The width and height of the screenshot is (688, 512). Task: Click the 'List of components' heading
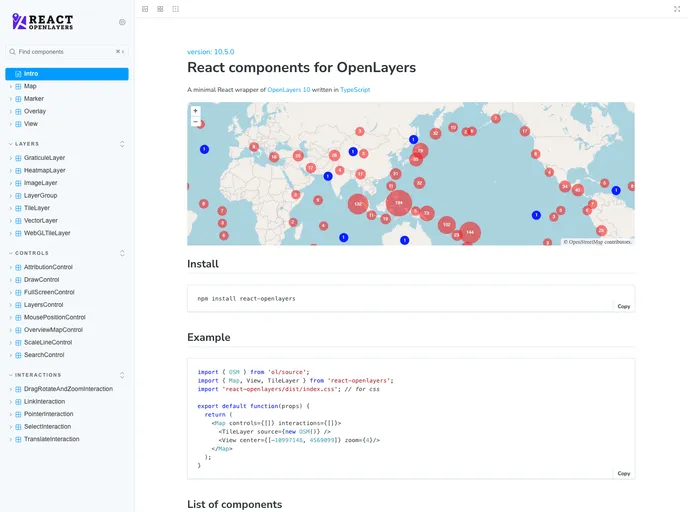point(234,505)
